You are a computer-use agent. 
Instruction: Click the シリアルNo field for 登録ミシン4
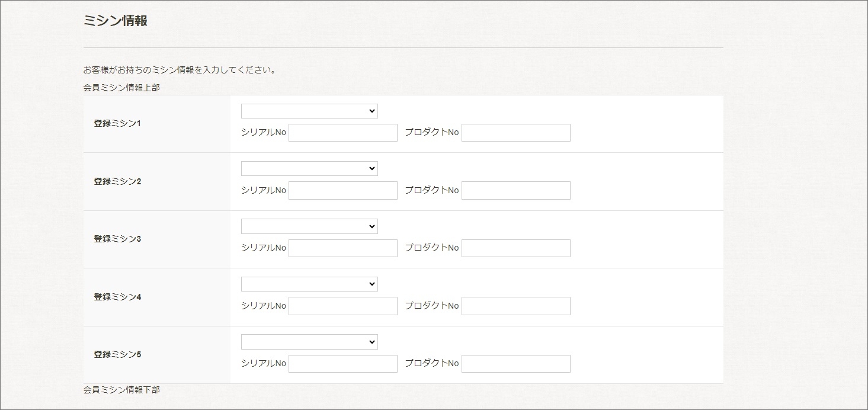tap(342, 306)
